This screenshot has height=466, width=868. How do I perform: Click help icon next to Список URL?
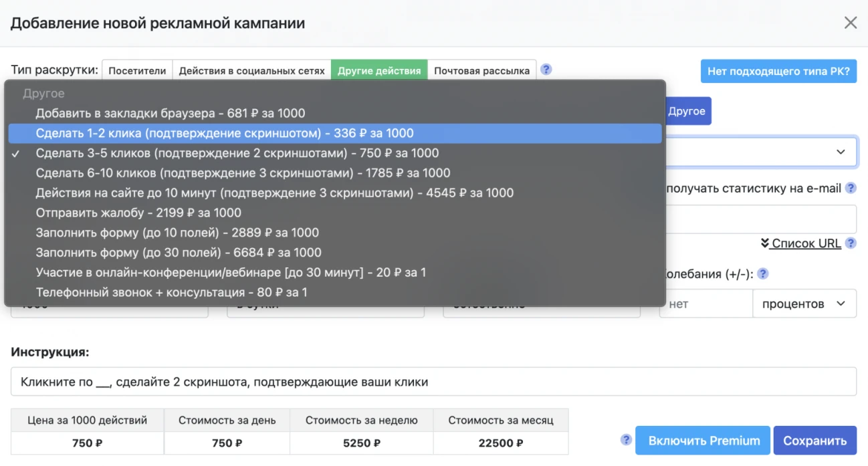(851, 243)
